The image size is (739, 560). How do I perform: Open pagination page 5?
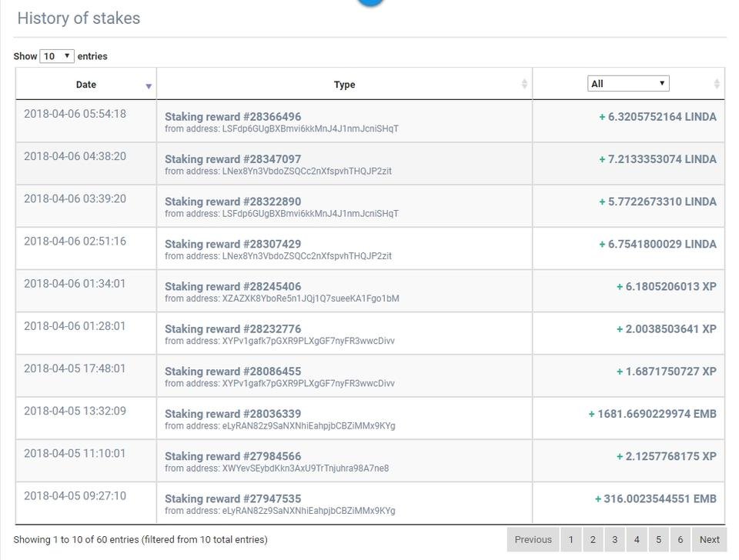click(x=658, y=540)
